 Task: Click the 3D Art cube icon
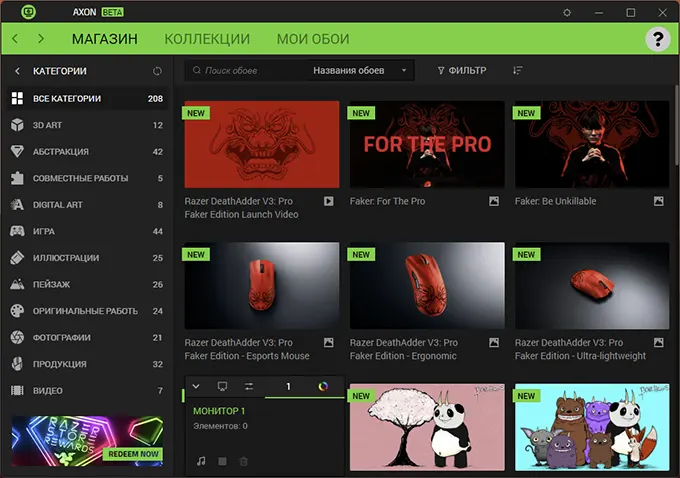pyautogui.click(x=17, y=125)
